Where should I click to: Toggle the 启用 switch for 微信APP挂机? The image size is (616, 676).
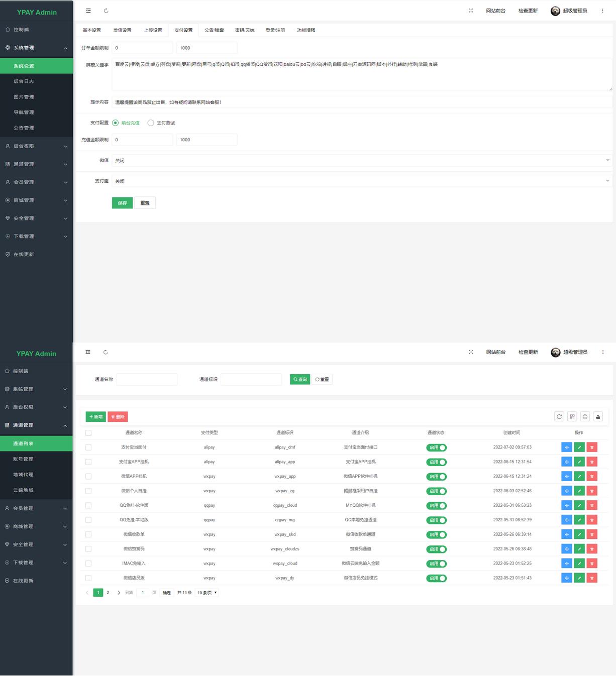[436, 477]
